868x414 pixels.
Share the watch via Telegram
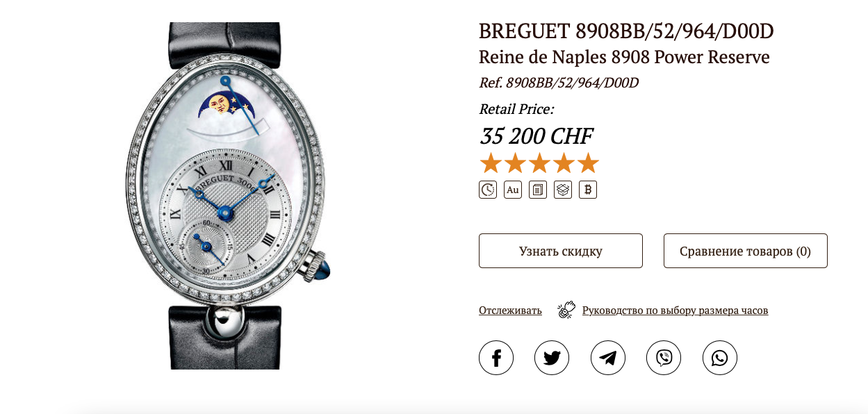(x=608, y=358)
